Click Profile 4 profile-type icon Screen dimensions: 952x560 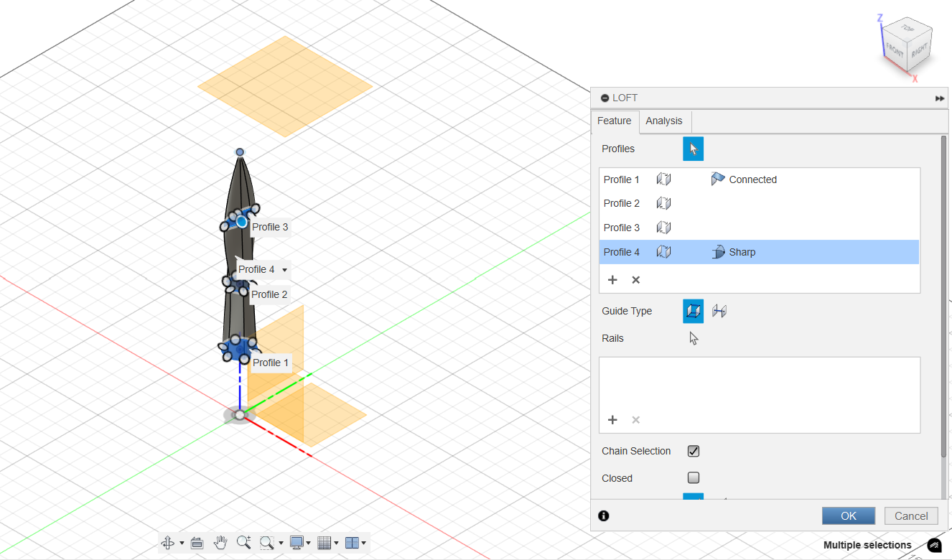[664, 252]
